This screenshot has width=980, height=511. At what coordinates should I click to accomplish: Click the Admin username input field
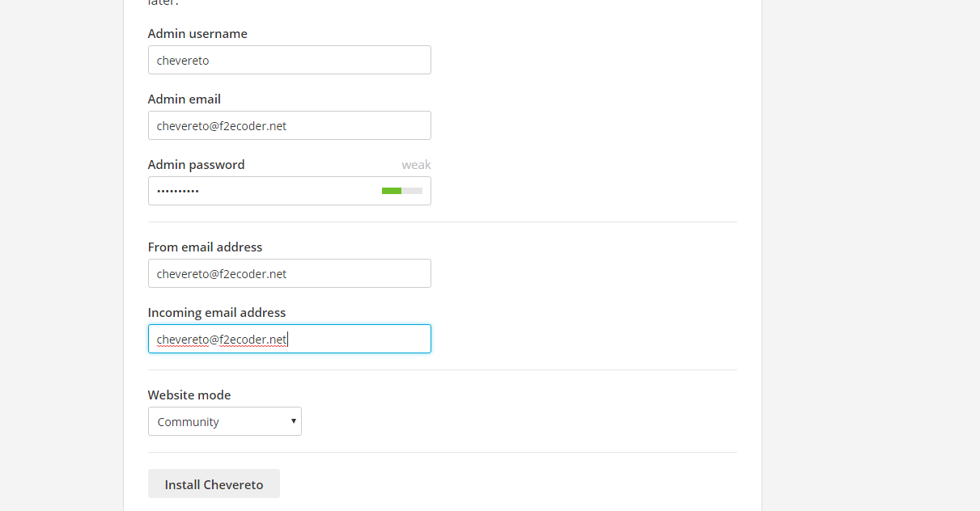[289, 60]
